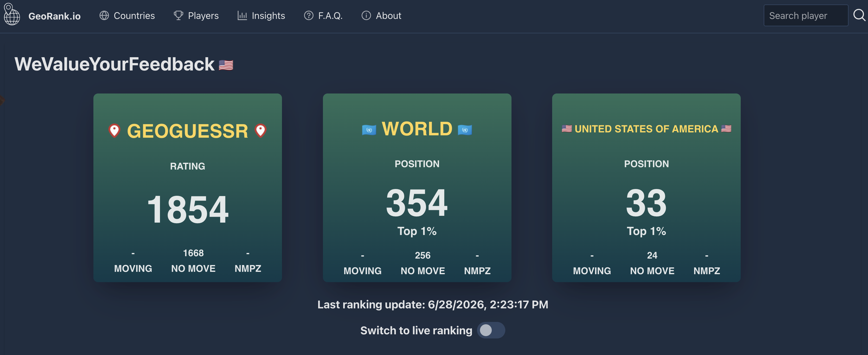Click the US flag left of UNITED STATES
868x355 pixels.
click(567, 129)
